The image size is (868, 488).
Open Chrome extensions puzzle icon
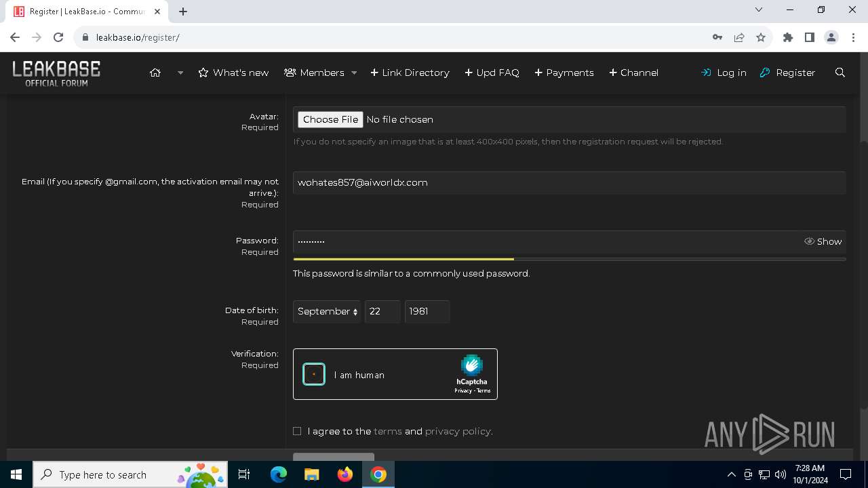tap(788, 37)
